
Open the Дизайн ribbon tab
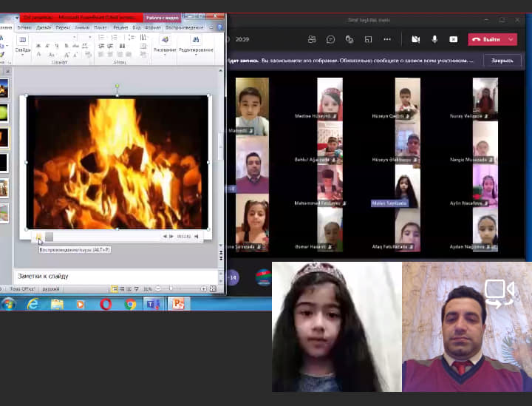pos(44,27)
